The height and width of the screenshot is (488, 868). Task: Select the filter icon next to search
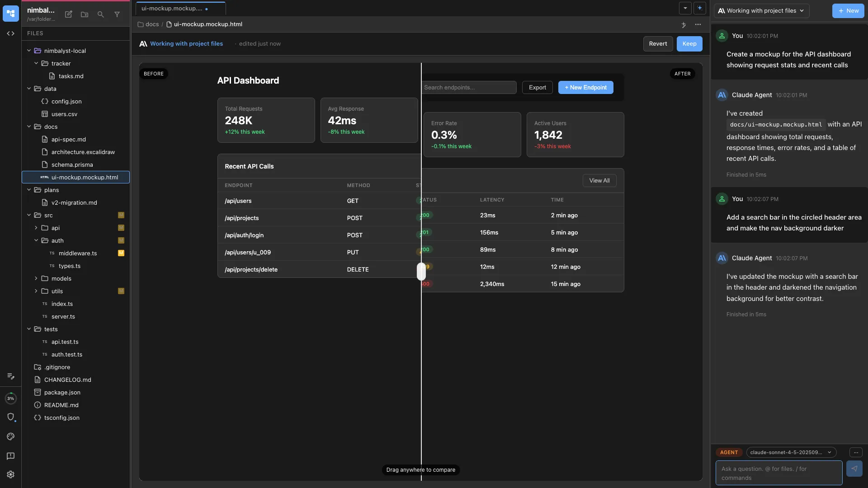coord(117,14)
